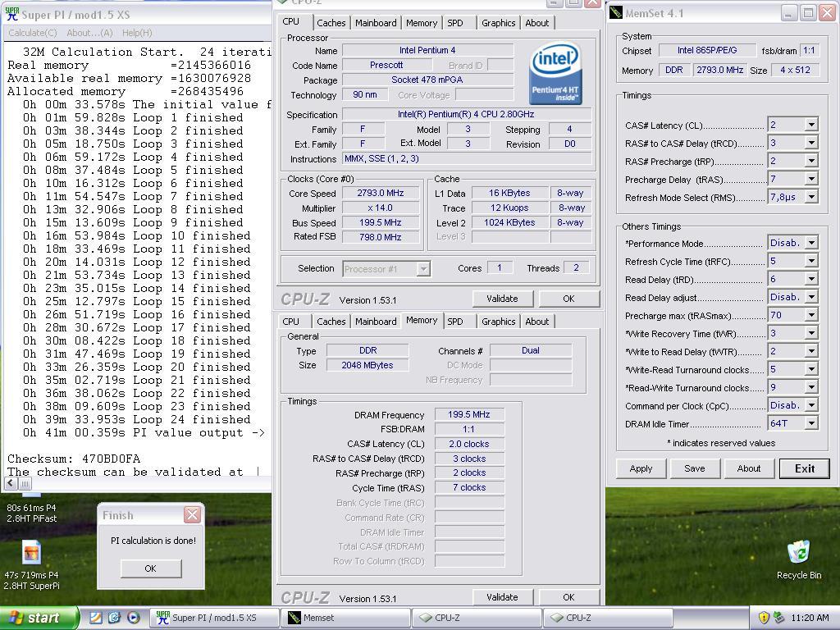This screenshot has height=630, width=840.
Task: Open the 80s 61ms P4 PiFast desktop icon
Action: pos(31,507)
